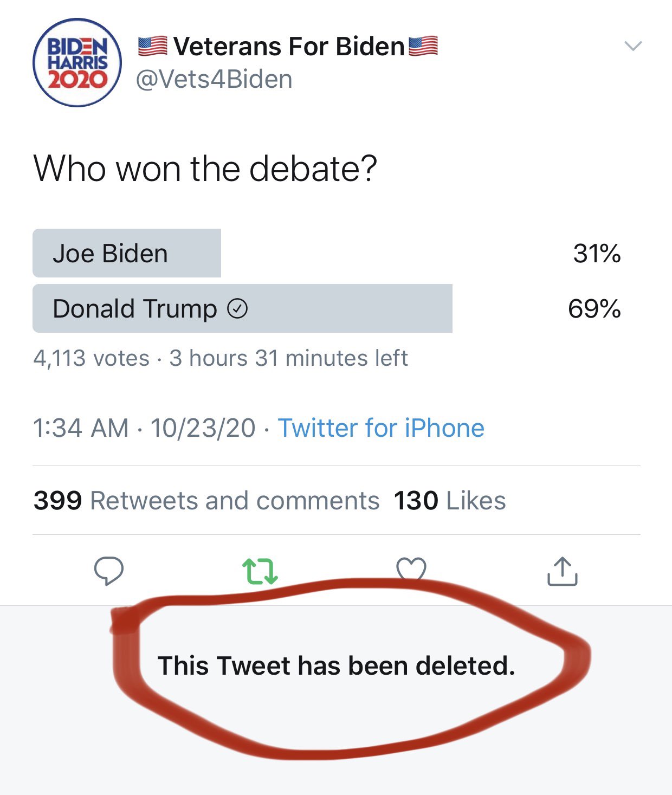
Task: Tap the checkmark next to Donald Trump
Action: (237, 309)
